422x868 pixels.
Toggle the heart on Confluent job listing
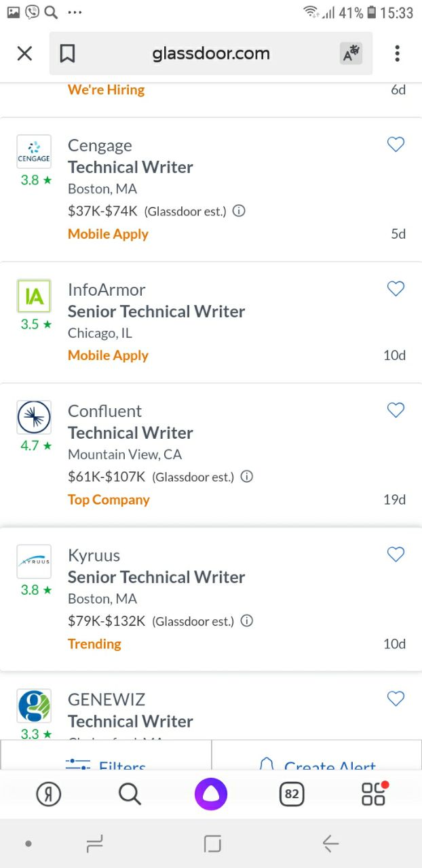tap(396, 410)
